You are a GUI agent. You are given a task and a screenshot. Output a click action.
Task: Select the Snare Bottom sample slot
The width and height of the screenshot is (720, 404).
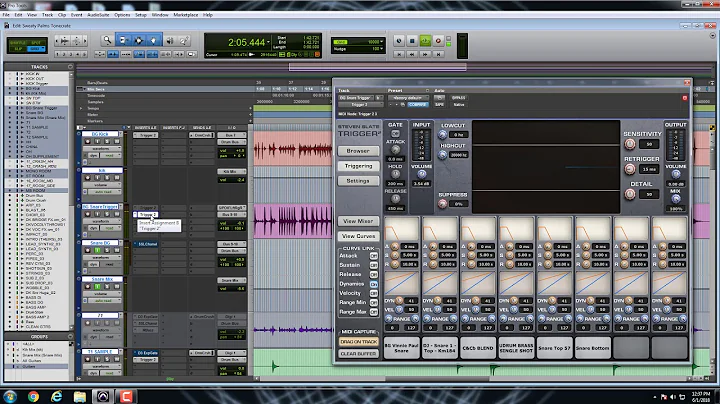[592, 348]
